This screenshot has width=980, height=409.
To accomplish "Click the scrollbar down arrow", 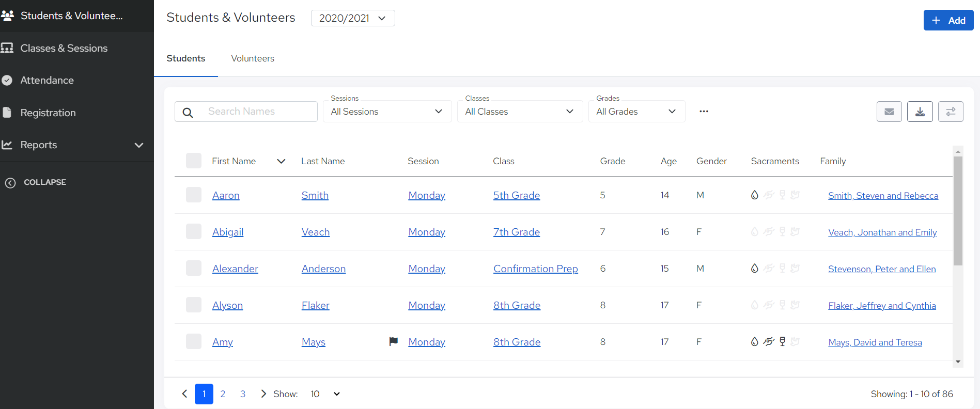I will 958,362.
